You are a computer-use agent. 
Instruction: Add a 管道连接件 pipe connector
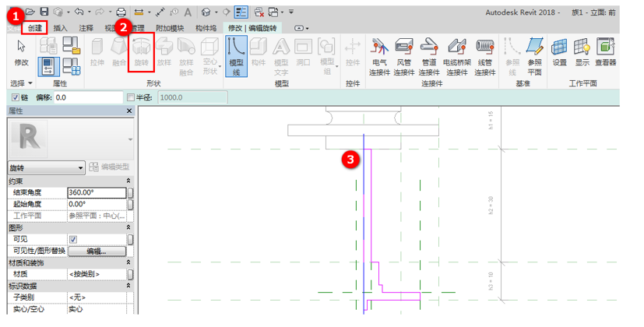429,57
